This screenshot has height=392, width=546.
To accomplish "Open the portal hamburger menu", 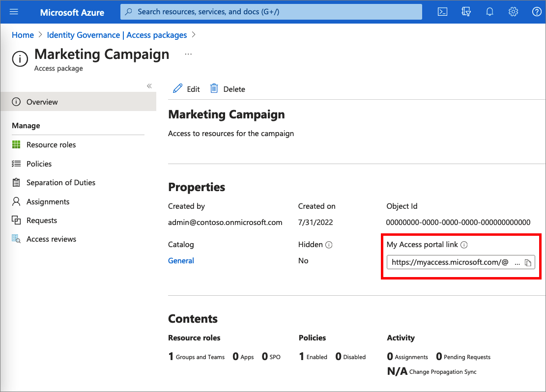I will [x=13, y=12].
